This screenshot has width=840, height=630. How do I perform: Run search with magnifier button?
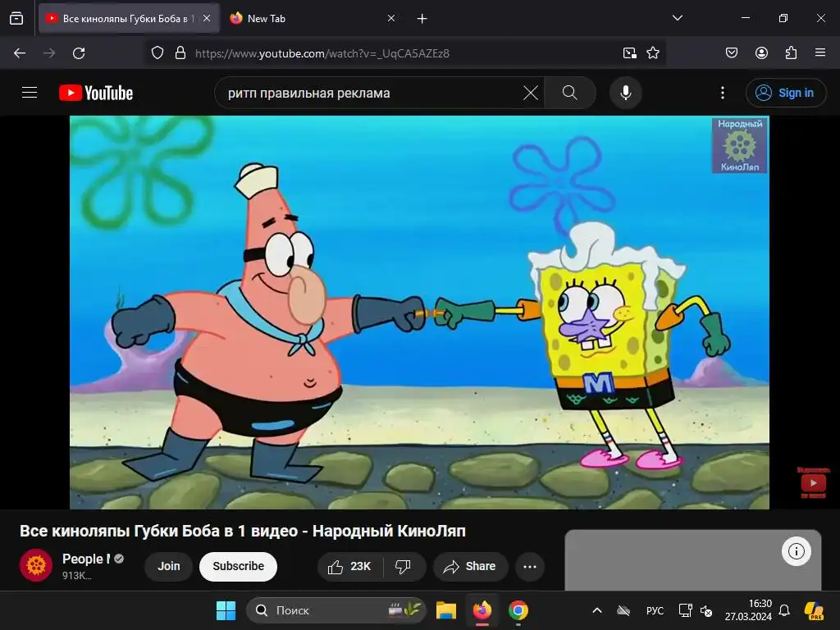click(570, 93)
